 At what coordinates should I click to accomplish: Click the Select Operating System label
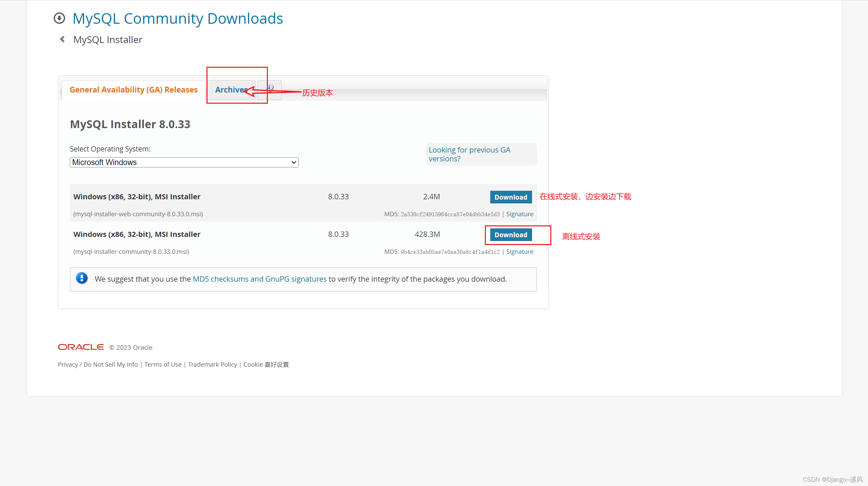[110, 149]
